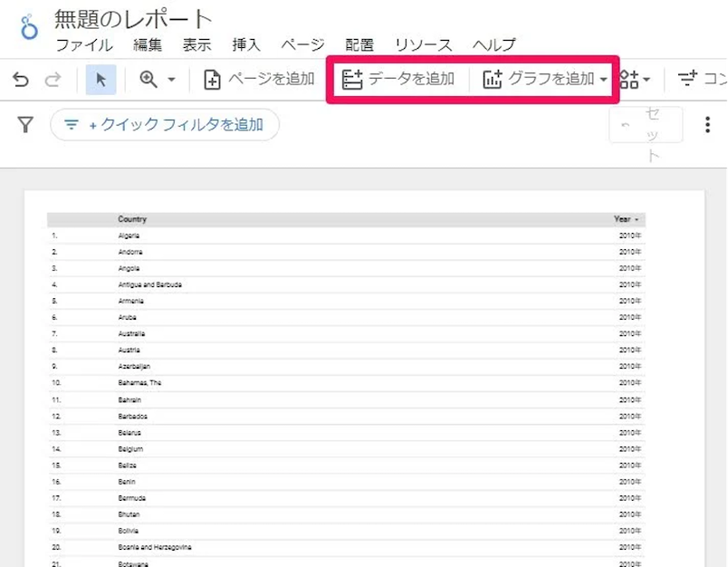Select the Algeria row in the table
The height and width of the screenshot is (567, 728).
coord(129,235)
